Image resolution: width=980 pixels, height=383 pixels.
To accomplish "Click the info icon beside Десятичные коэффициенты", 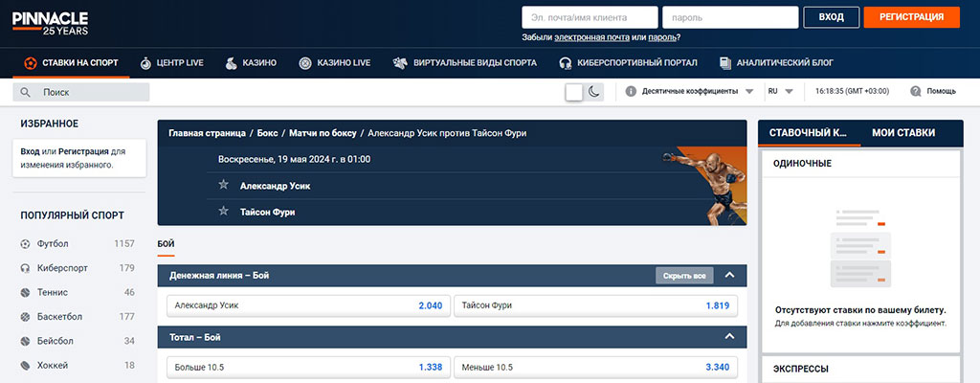I will pyautogui.click(x=631, y=91).
